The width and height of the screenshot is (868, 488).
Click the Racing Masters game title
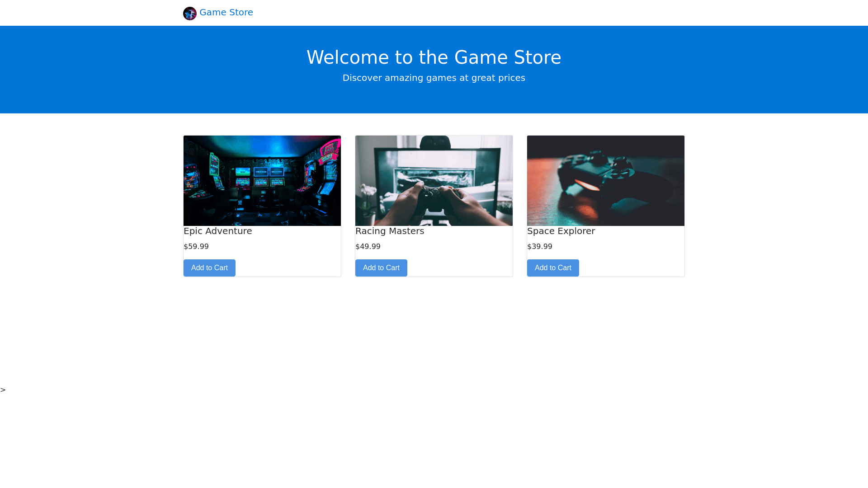pos(390,231)
